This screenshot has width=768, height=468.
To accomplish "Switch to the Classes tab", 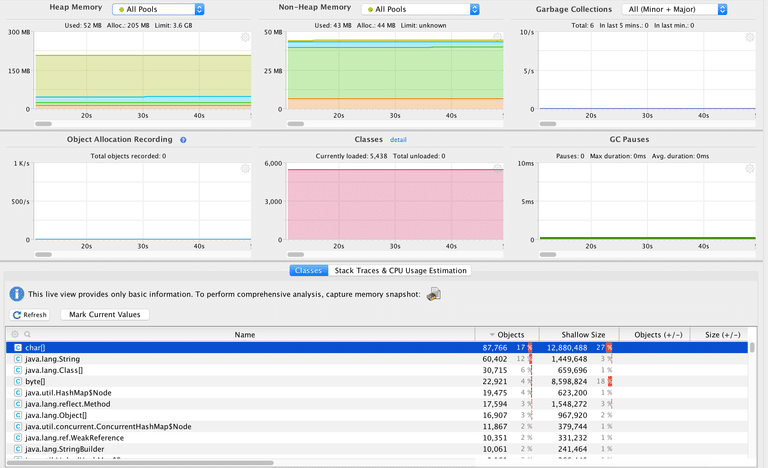I will [x=309, y=270].
